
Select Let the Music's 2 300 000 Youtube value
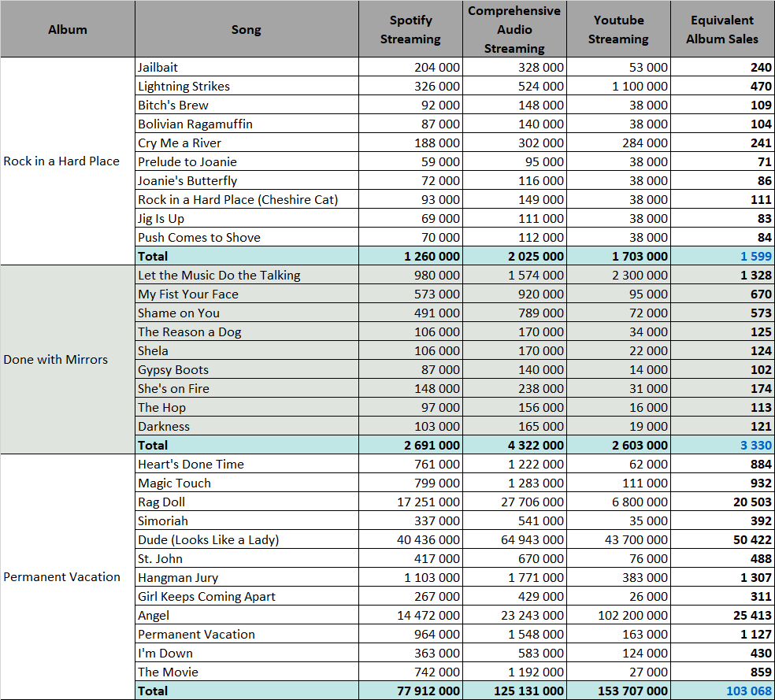618,275
